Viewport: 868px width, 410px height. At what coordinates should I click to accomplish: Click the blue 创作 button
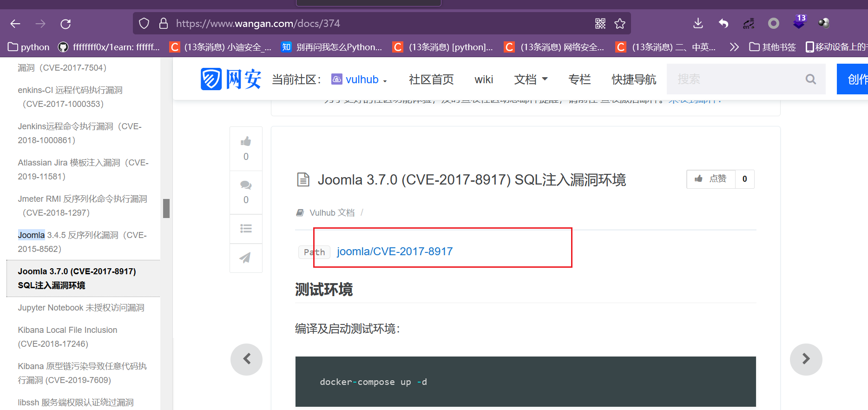[x=853, y=79]
